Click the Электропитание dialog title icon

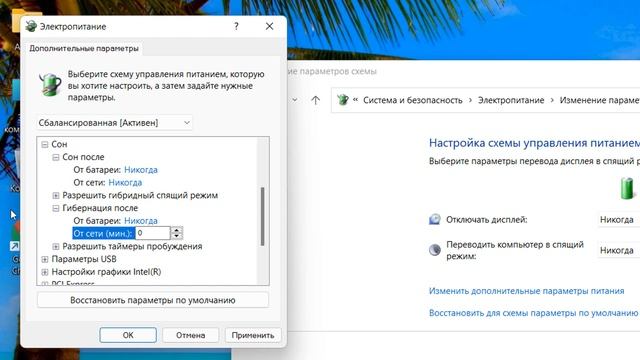coord(31,27)
